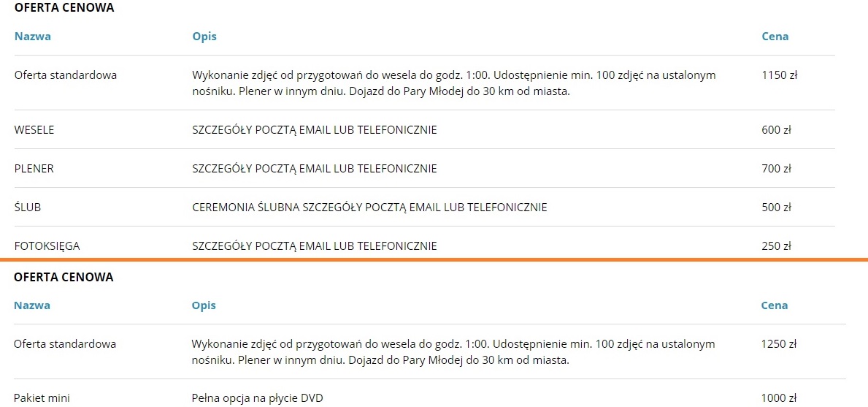Click the Pakiet mini offer name
This screenshot has width=868, height=407.
(x=42, y=398)
